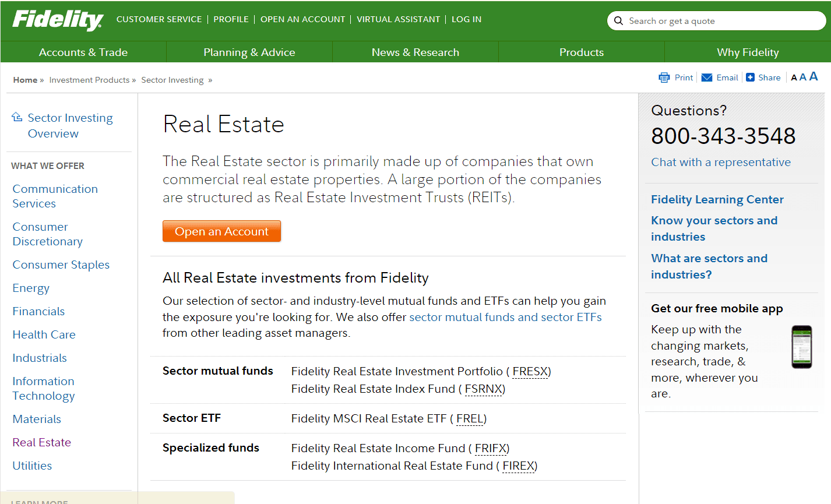Open the FRESX fund ticker link
This screenshot has height=504, width=831.
pyautogui.click(x=530, y=372)
